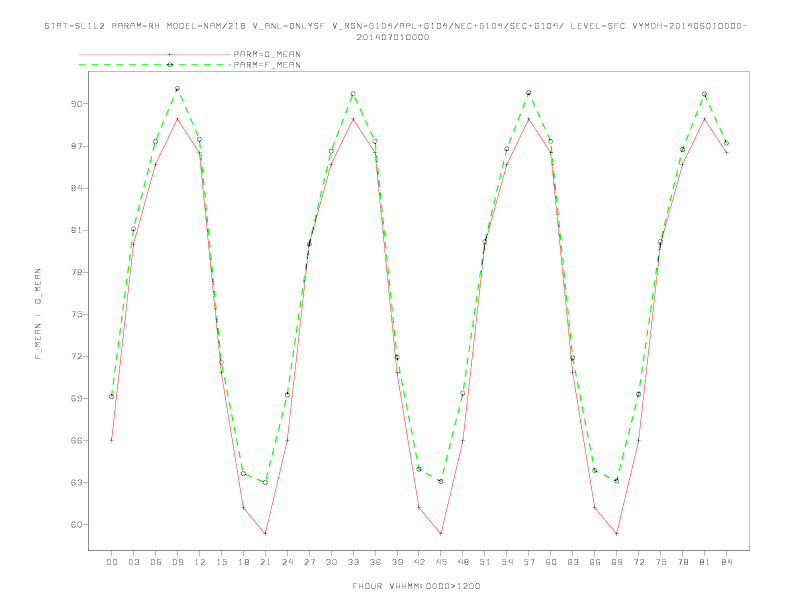Click the y-axis tick label 87
The image size is (792, 612).
click(76, 146)
